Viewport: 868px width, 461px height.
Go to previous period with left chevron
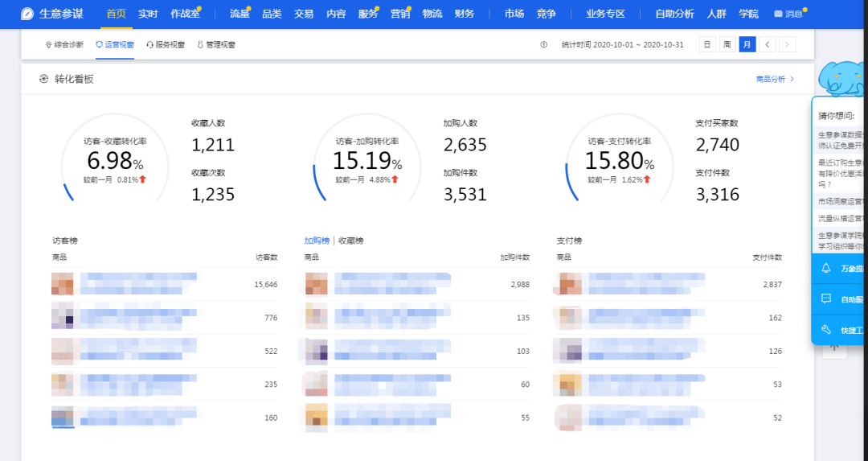pos(768,44)
